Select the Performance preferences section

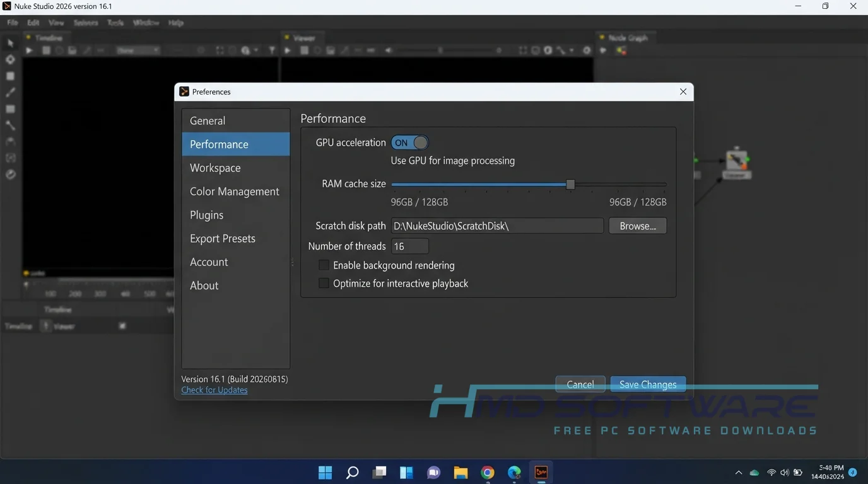pyautogui.click(x=236, y=144)
